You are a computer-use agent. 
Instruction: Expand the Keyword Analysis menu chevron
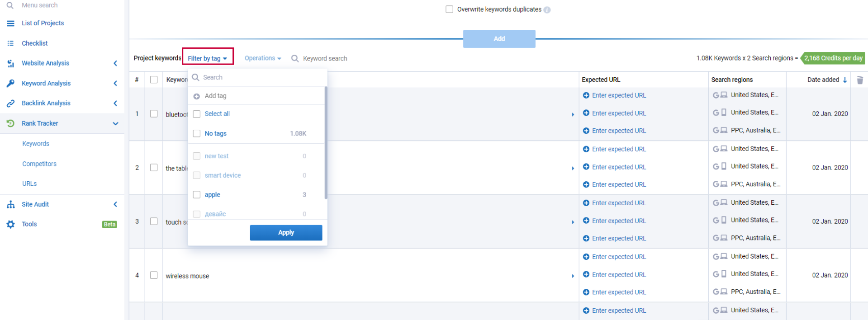coord(115,83)
